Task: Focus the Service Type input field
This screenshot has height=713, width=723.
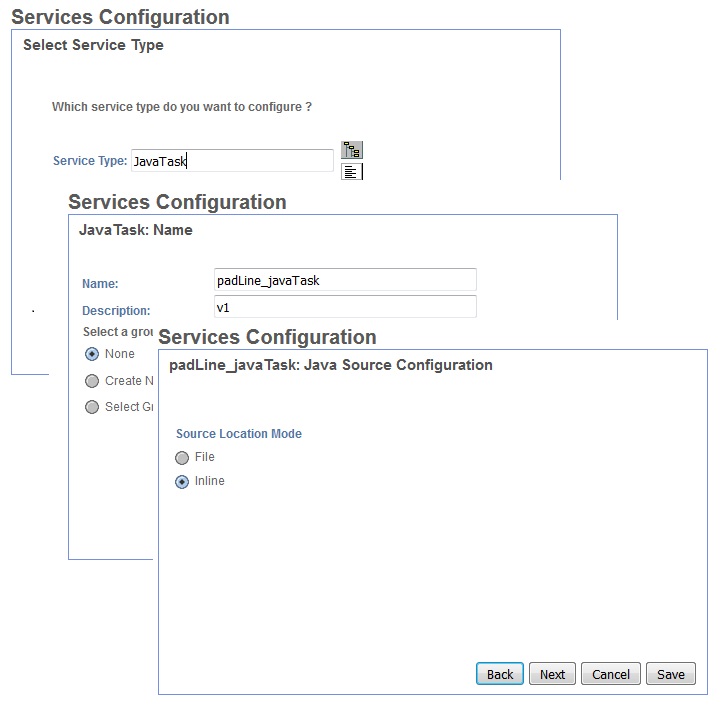Action: point(232,160)
